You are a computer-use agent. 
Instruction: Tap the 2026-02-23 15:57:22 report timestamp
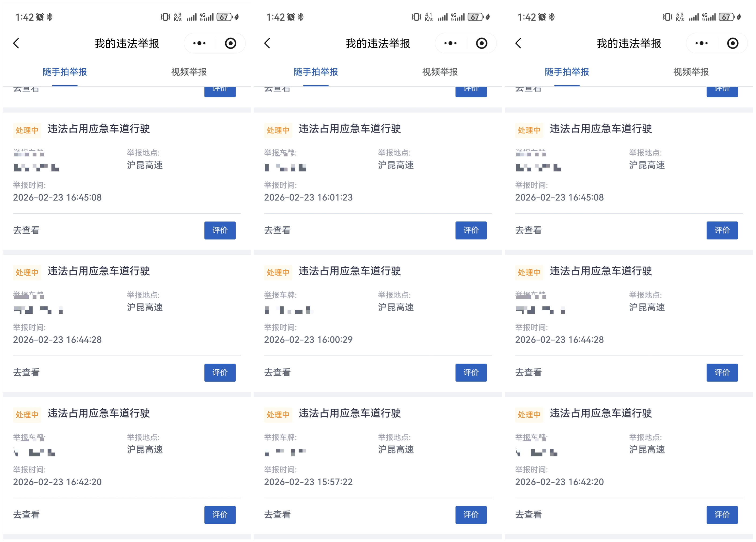pyautogui.click(x=308, y=482)
